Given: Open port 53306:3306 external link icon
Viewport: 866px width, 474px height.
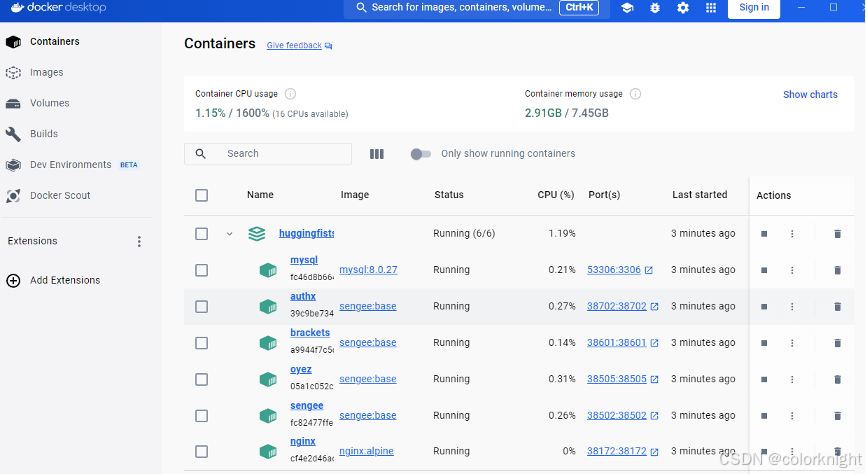Looking at the screenshot, I should (649, 270).
